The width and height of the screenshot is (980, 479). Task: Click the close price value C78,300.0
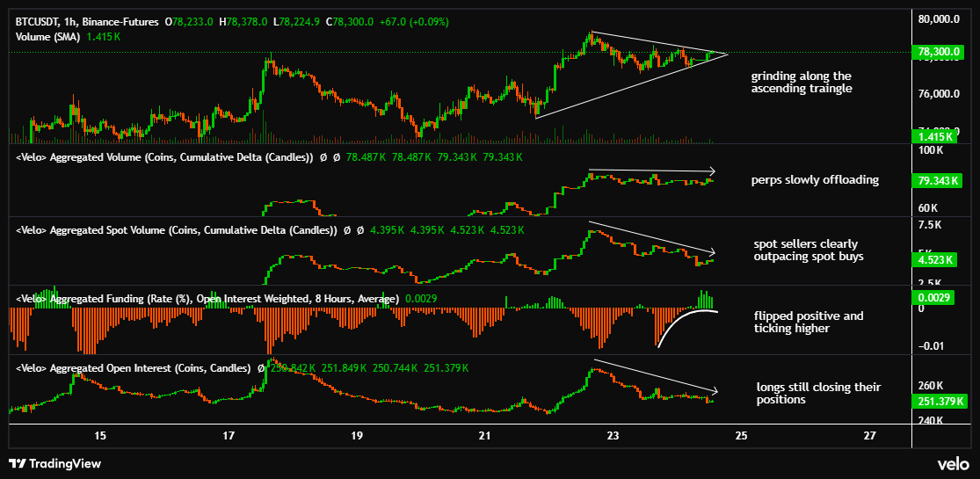pyautogui.click(x=350, y=22)
